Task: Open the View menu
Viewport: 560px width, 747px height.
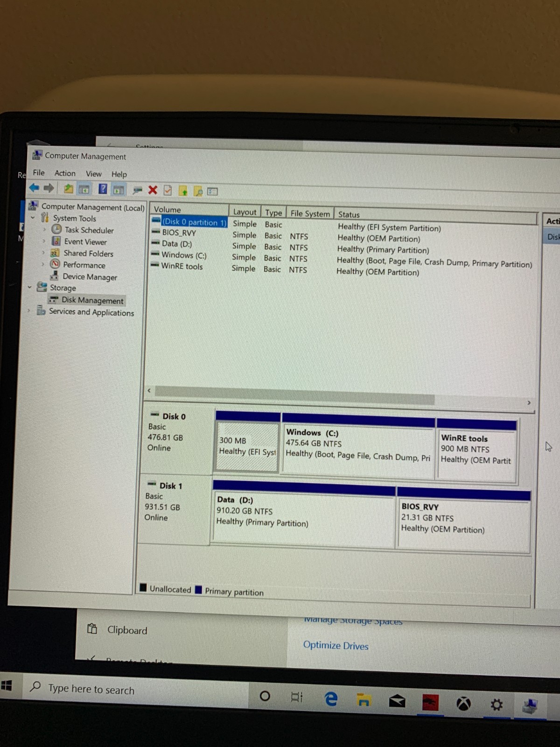Action: coord(93,174)
